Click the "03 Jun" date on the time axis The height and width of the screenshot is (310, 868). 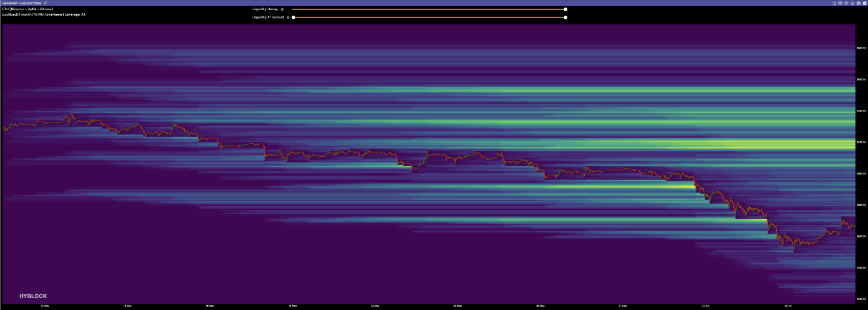pyautogui.click(x=706, y=306)
